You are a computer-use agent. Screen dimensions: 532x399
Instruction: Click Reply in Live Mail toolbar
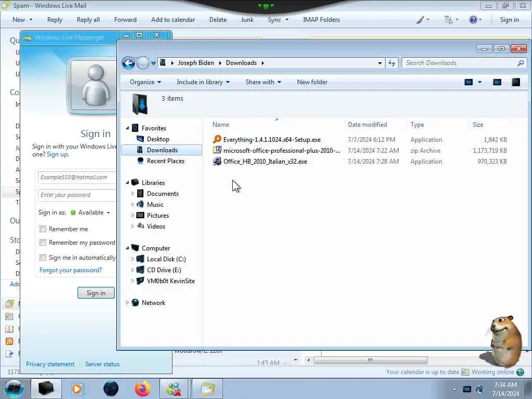tap(55, 20)
